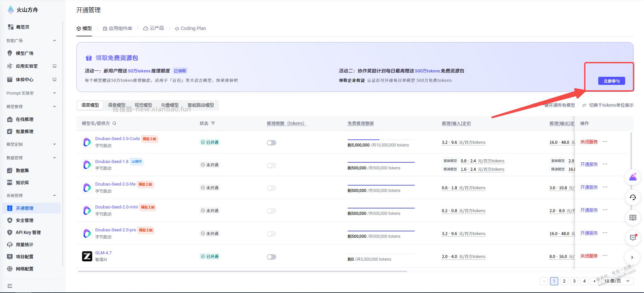Select the 向量模型 category tab

(x=170, y=105)
